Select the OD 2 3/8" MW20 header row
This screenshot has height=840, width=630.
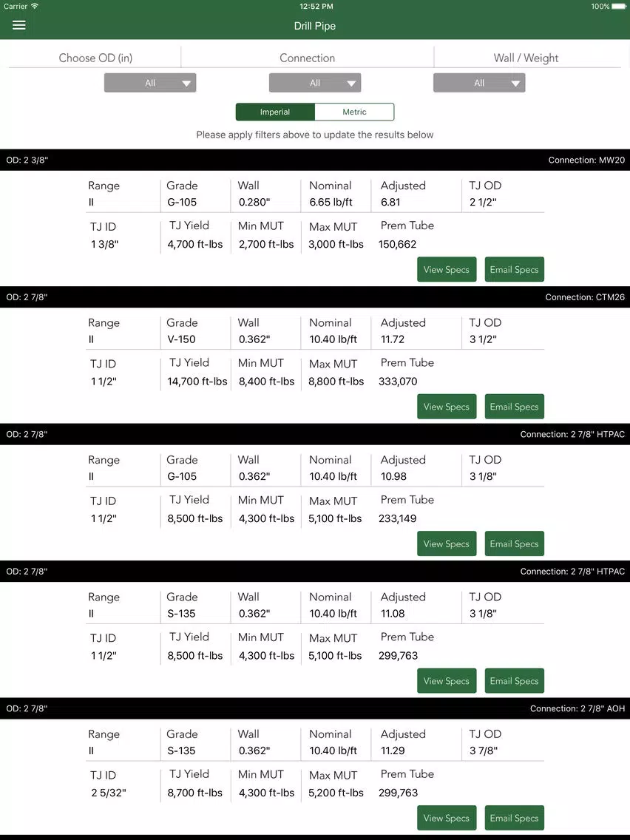[x=315, y=160]
